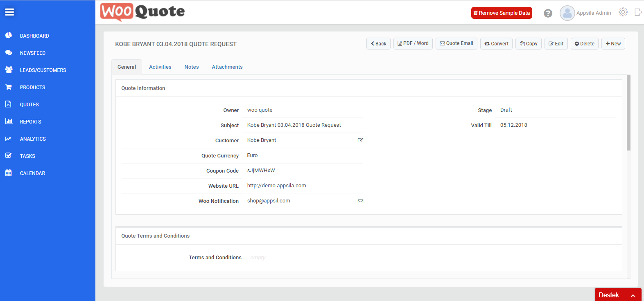The height and width of the screenshot is (301, 644).
Task: Click the Tasks checkmark icon
Action: 8,156
